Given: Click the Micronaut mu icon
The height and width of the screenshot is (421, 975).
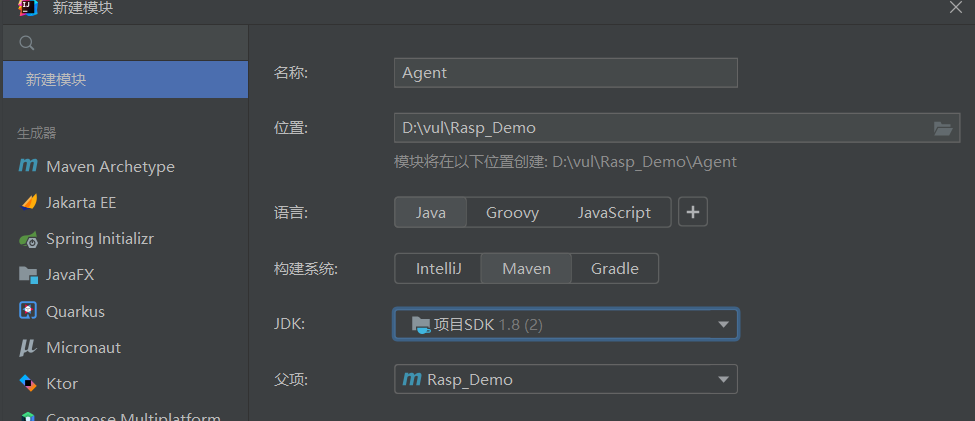Looking at the screenshot, I should pyautogui.click(x=28, y=347).
